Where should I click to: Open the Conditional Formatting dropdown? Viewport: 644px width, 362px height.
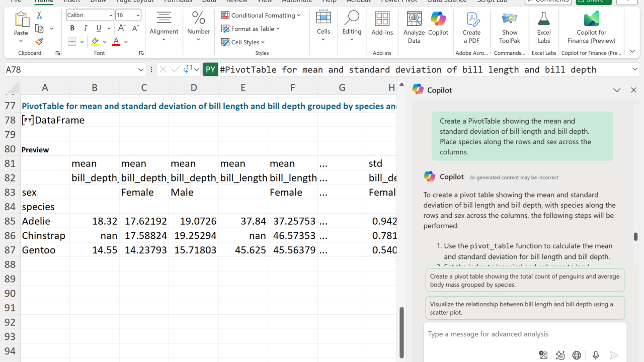pyautogui.click(x=261, y=15)
